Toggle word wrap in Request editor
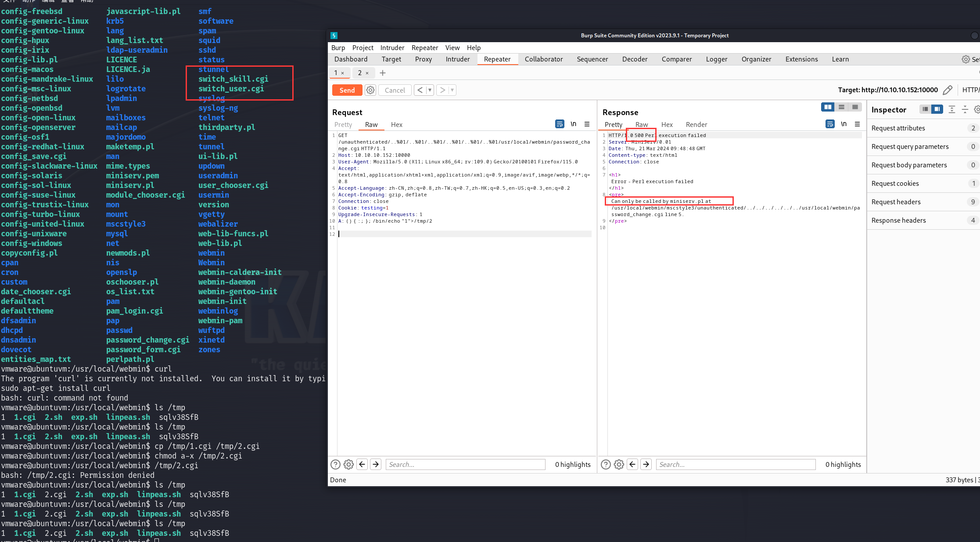The width and height of the screenshot is (980, 542). point(560,124)
